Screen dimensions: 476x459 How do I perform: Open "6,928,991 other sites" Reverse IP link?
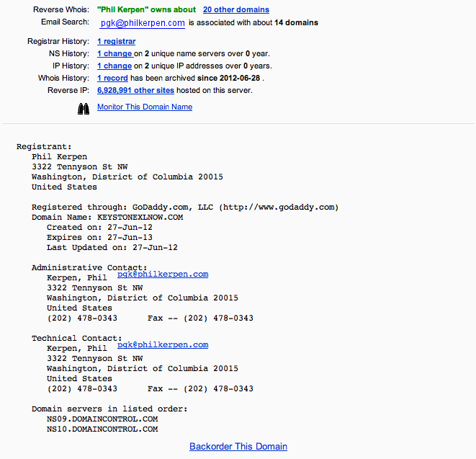[135, 90]
